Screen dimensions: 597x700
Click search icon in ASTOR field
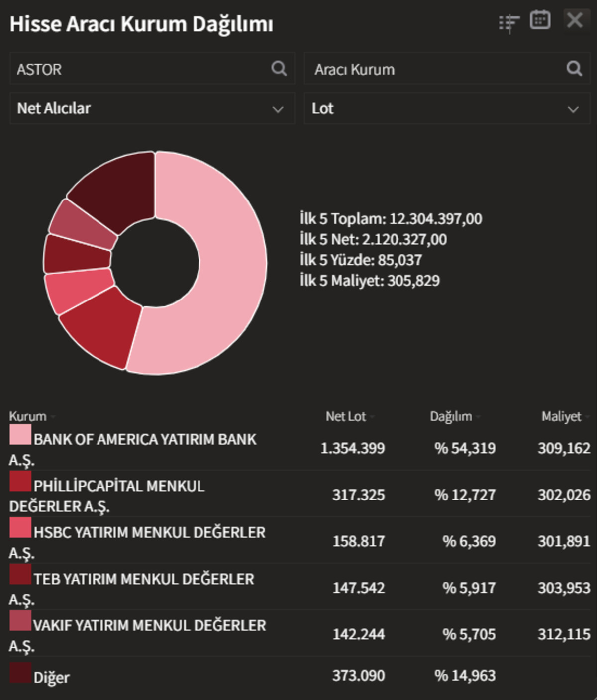[x=279, y=68]
